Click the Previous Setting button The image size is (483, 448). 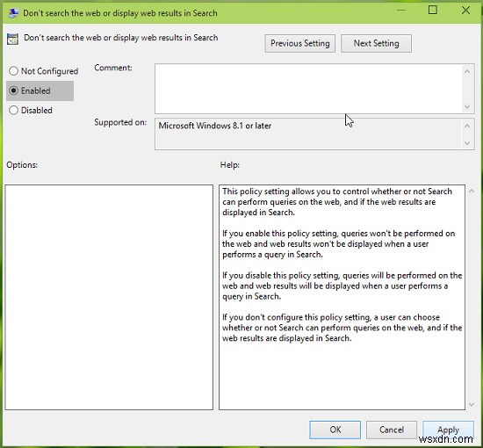click(x=300, y=43)
